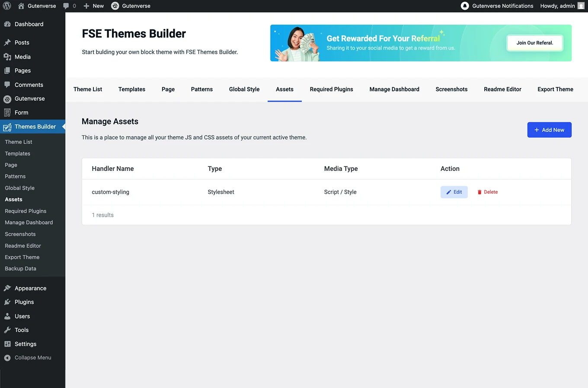
Task: Open Backup Data in the sidebar submenu
Action: click(x=20, y=269)
